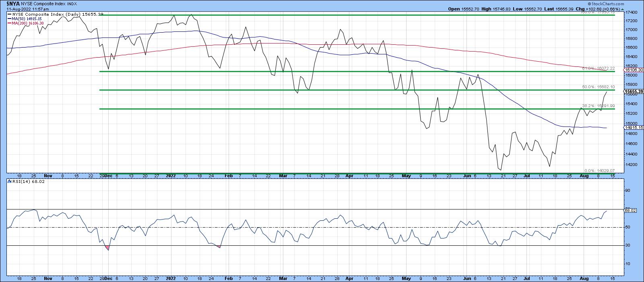The height and width of the screenshot is (282, 644).
Task: Select the 50.0% Fibonacci level label
Action: [599, 87]
